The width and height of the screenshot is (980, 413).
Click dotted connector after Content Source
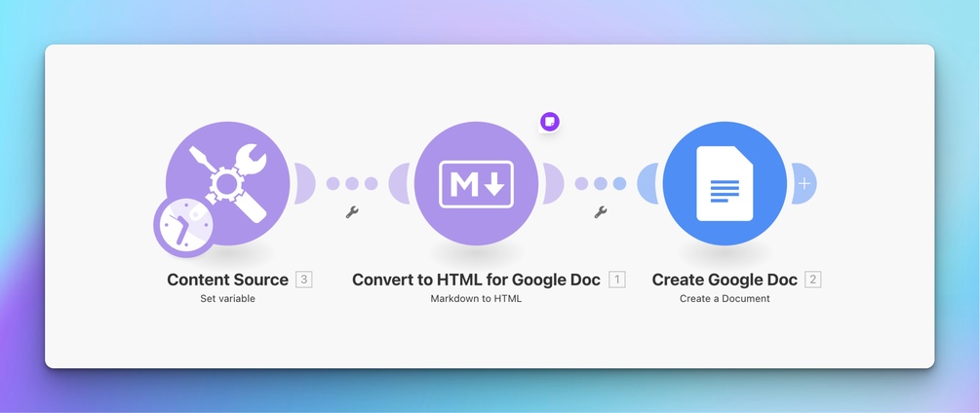[x=352, y=183]
